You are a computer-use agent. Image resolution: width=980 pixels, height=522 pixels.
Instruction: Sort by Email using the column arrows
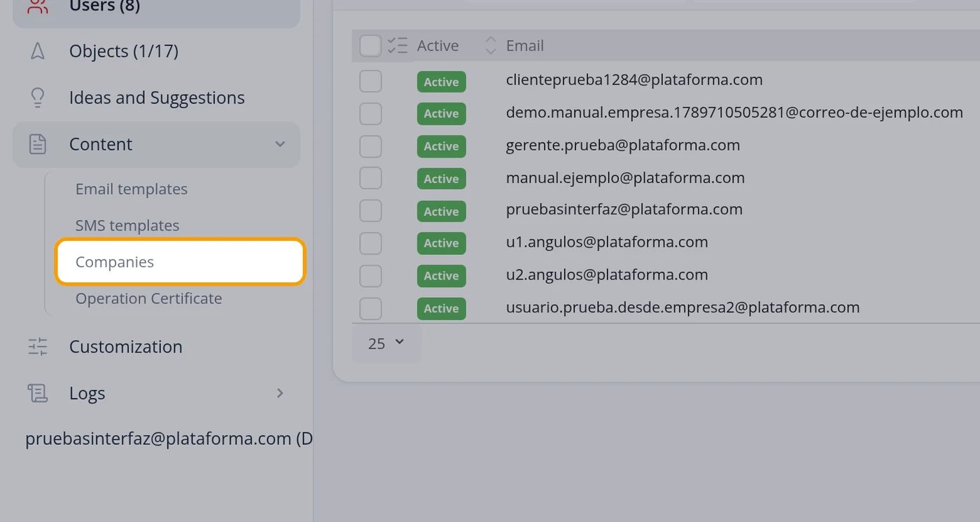point(491,46)
